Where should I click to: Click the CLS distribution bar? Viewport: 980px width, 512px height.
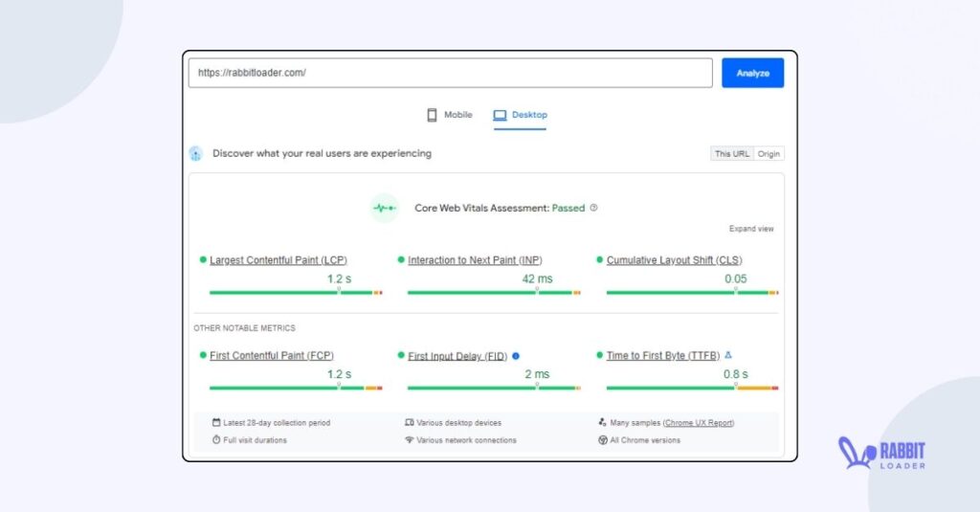(x=693, y=293)
